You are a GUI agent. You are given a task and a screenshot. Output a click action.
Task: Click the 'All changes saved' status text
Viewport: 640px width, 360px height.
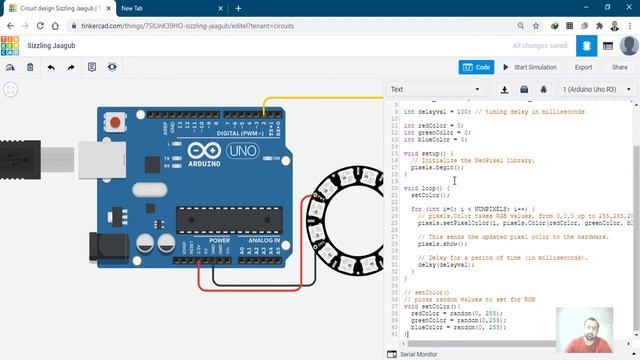click(x=540, y=46)
